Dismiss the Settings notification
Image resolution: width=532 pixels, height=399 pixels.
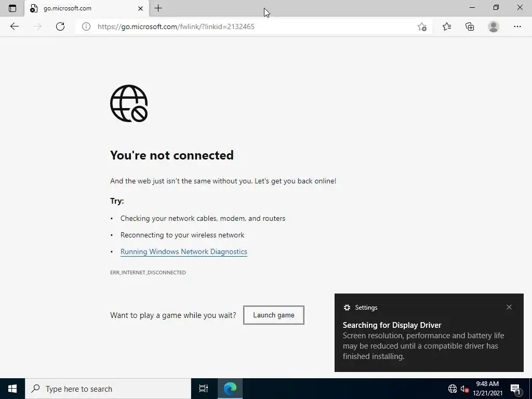click(509, 307)
